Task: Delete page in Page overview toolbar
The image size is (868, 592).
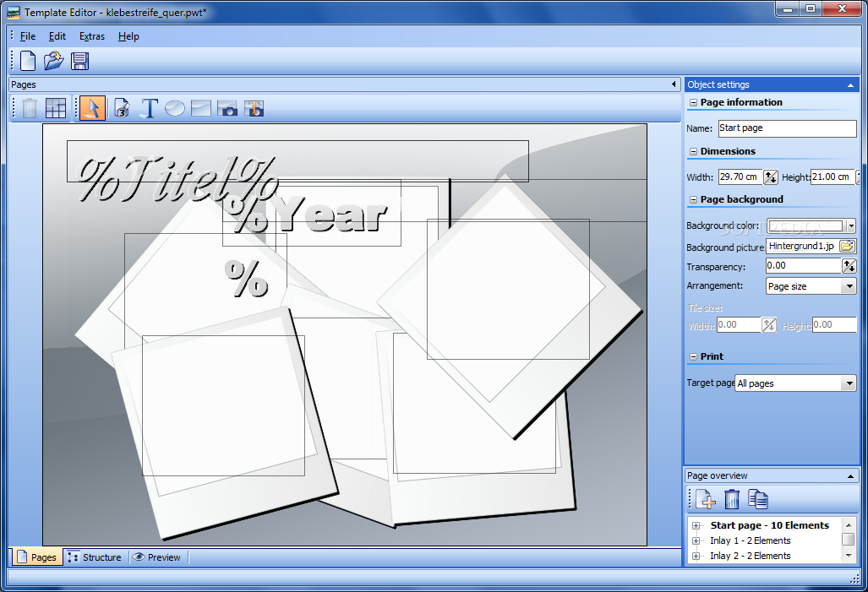Action: [732, 499]
